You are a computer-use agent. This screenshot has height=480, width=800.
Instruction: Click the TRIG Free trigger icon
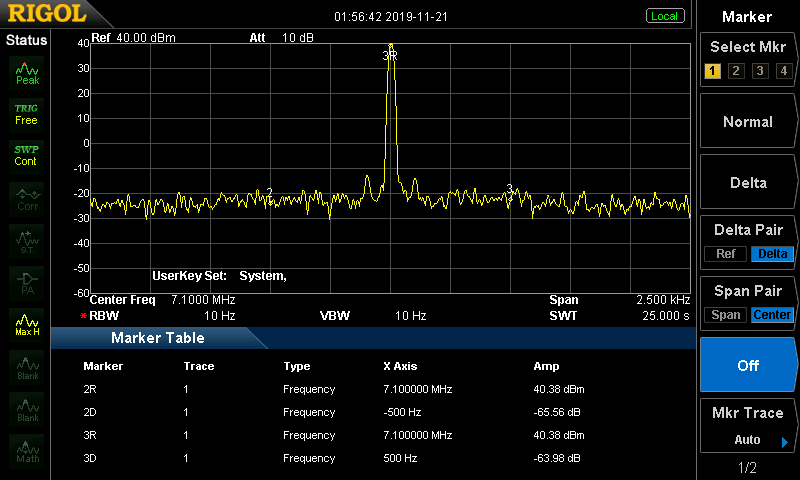tap(26, 113)
